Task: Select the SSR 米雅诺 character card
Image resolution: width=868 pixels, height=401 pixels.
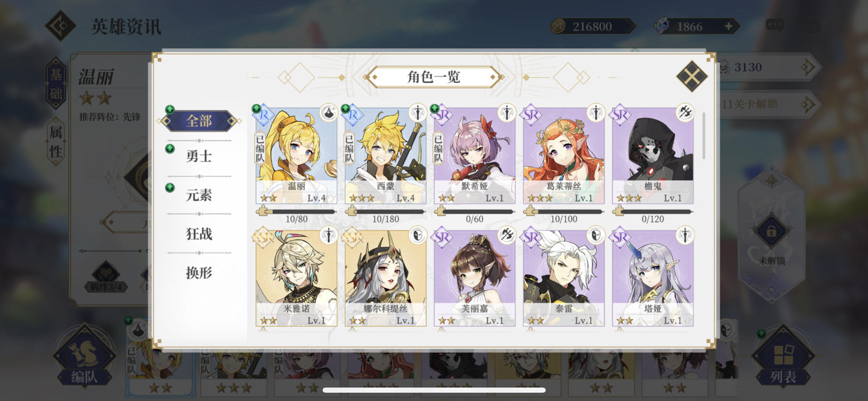Action: coord(296,278)
